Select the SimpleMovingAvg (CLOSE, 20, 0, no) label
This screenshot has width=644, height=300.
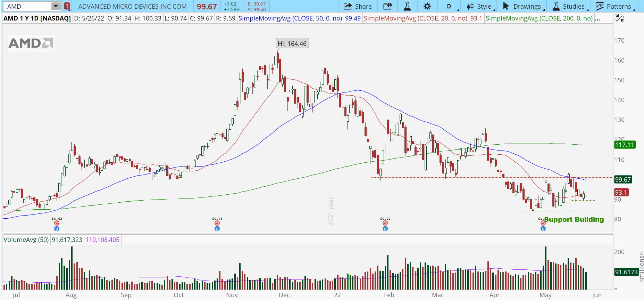[416, 18]
